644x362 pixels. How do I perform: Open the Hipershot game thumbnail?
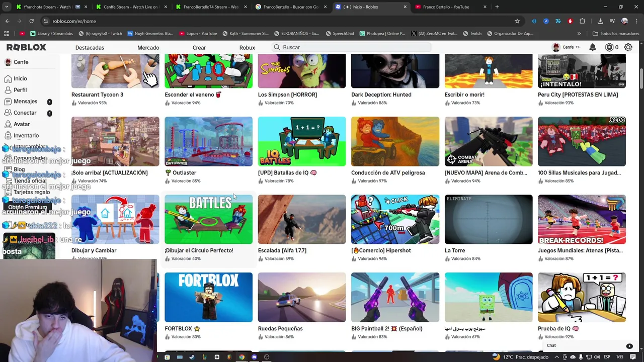point(395,219)
